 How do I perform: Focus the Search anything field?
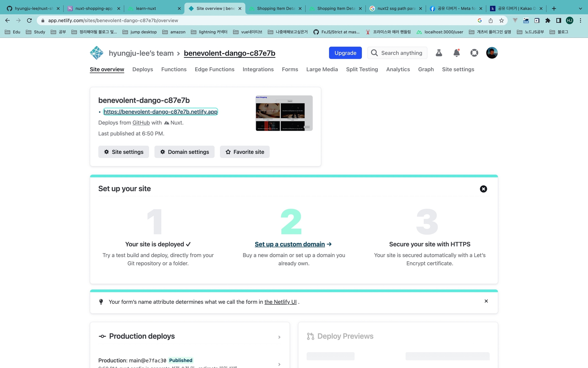(397, 53)
